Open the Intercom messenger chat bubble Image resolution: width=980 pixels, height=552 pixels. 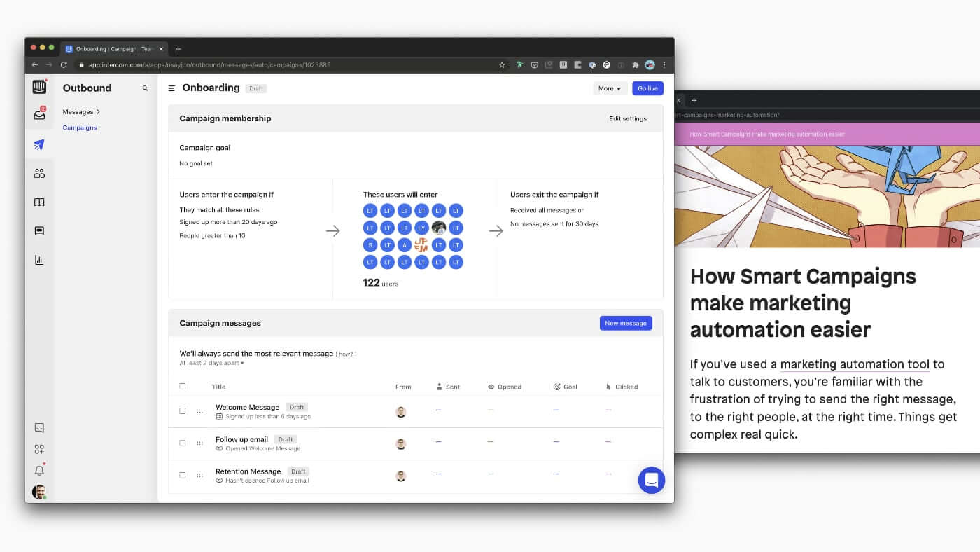point(651,481)
